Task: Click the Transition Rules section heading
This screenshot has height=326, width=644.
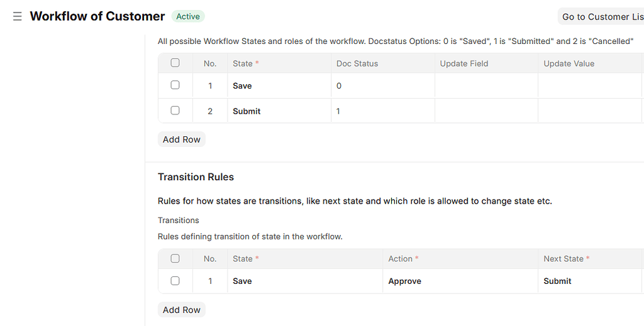Action: (196, 177)
